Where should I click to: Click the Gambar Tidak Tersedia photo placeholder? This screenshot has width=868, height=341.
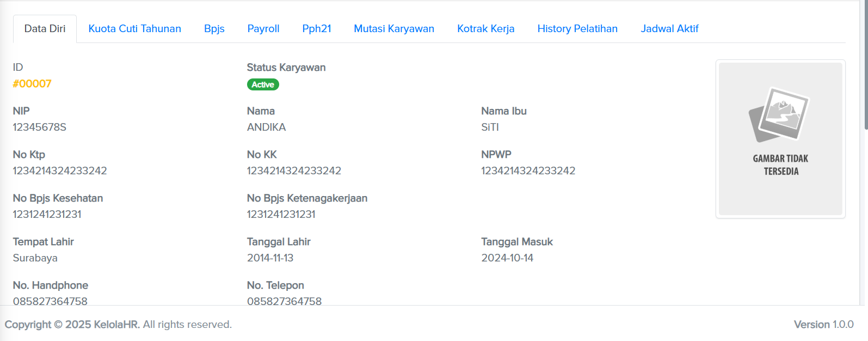point(780,165)
